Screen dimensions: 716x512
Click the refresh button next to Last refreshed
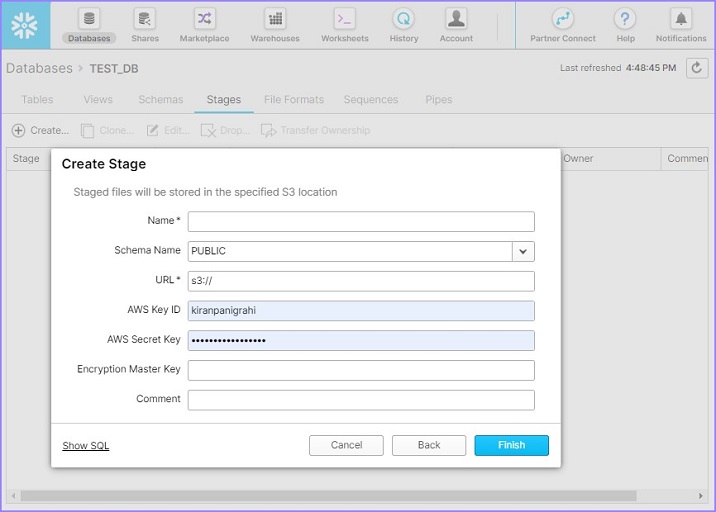click(696, 68)
